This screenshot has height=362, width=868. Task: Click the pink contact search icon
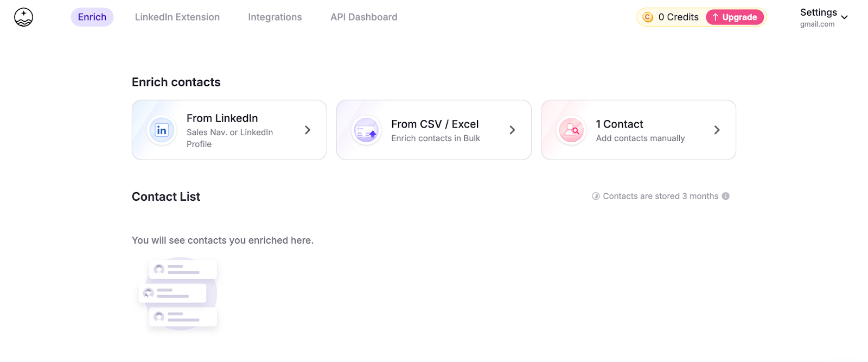click(x=571, y=130)
